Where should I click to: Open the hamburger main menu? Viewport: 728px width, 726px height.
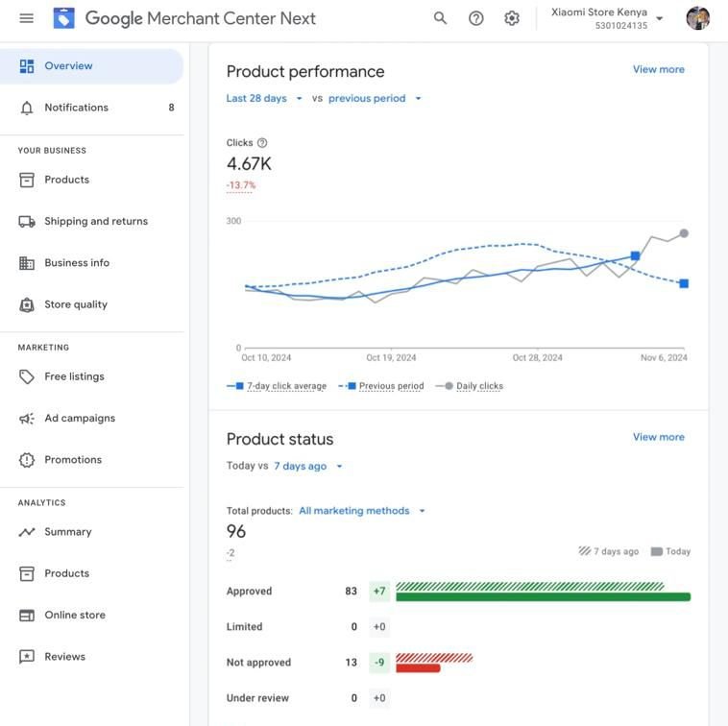pos(27,18)
